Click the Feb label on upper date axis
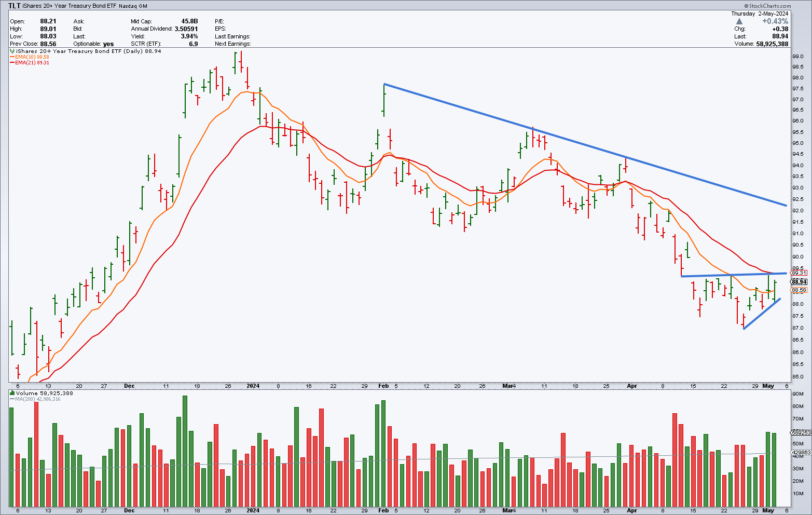 (x=383, y=386)
